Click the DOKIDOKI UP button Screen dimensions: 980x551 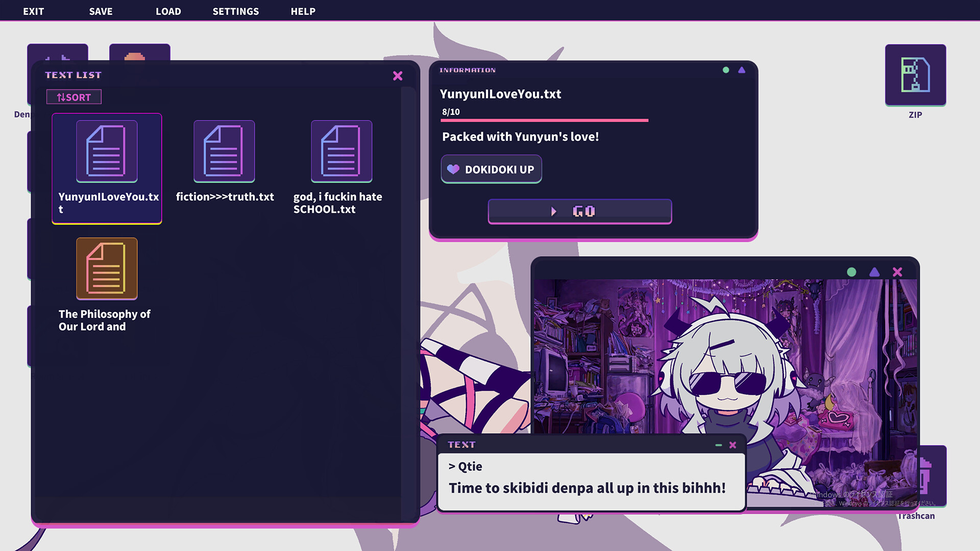coord(491,169)
